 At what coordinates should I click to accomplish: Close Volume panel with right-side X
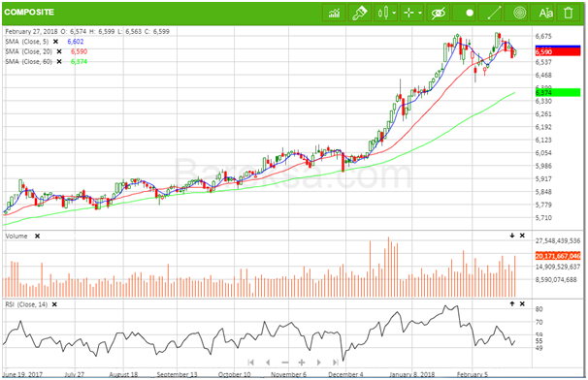coord(522,236)
